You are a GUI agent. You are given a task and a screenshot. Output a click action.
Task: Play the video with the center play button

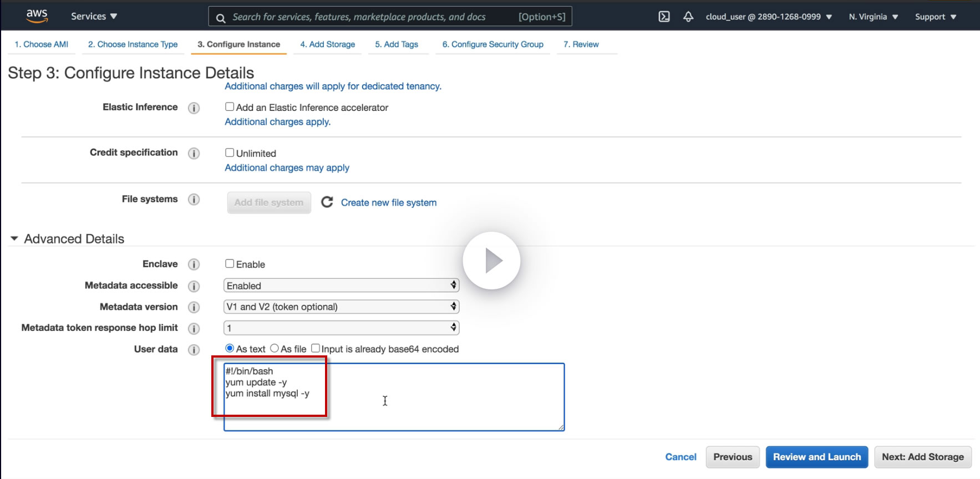coord(491,261)
